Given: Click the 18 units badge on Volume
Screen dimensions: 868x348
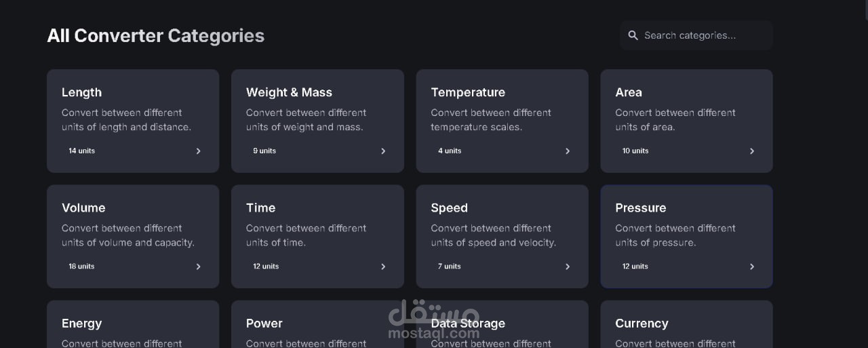Looking at the screenshot, I should [81, 266].
